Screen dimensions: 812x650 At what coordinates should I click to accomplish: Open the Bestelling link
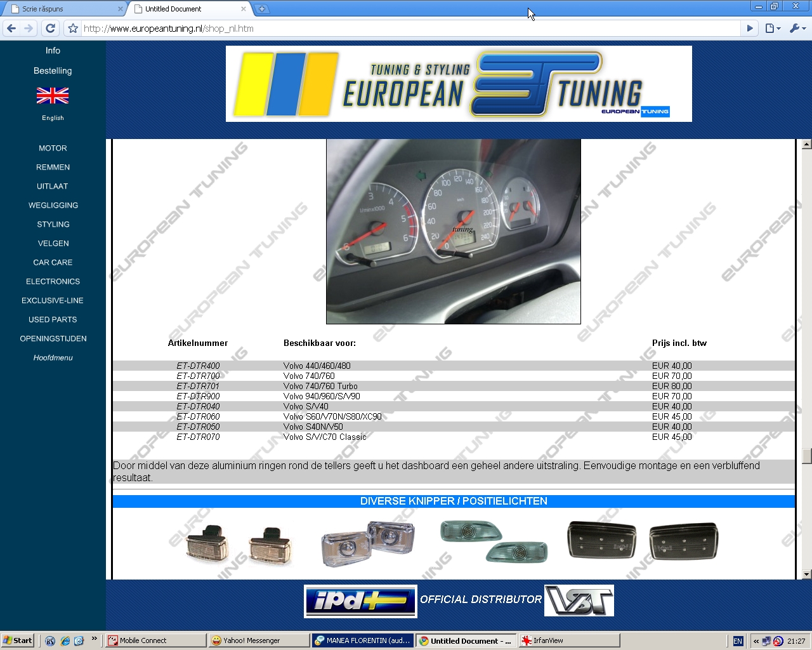coord(53,71)
